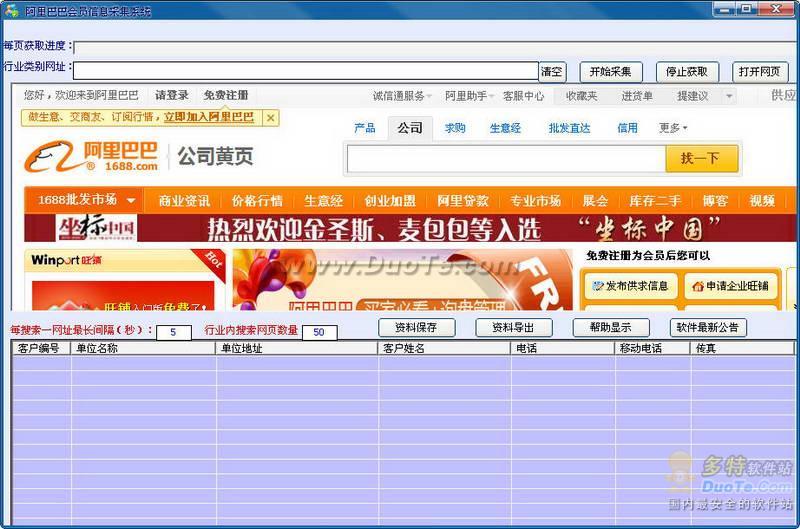Click the 客户编号 column header
This screenshot has width=800, height=529.
[41, 348]
